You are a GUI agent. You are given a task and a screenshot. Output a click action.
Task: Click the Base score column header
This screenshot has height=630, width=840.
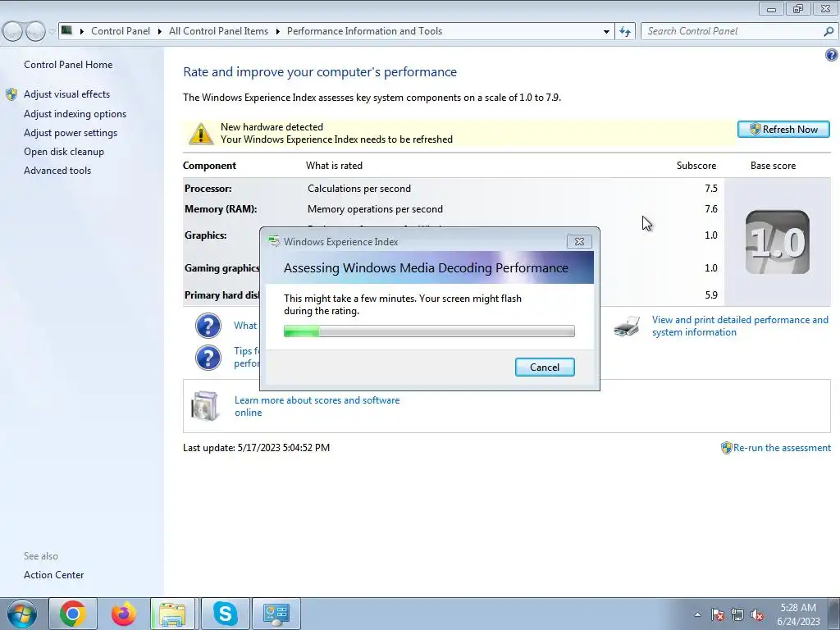pos(773,166)
